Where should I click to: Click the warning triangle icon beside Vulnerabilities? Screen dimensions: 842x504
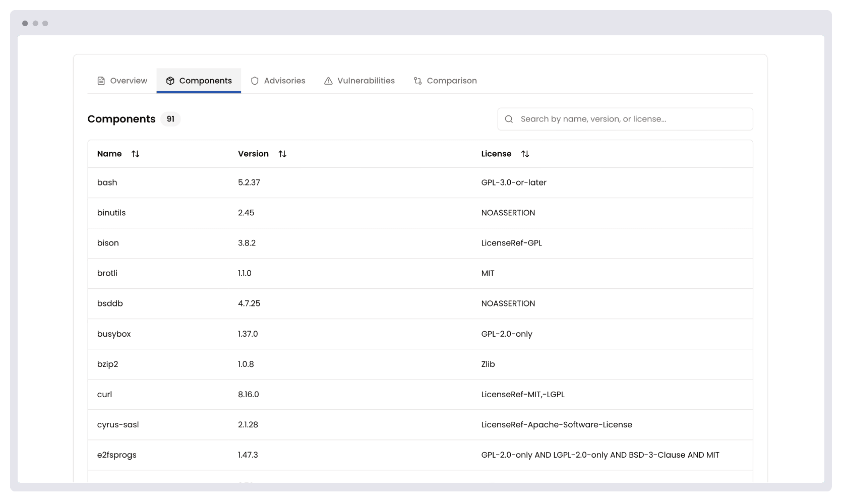[x=328, y=81]
